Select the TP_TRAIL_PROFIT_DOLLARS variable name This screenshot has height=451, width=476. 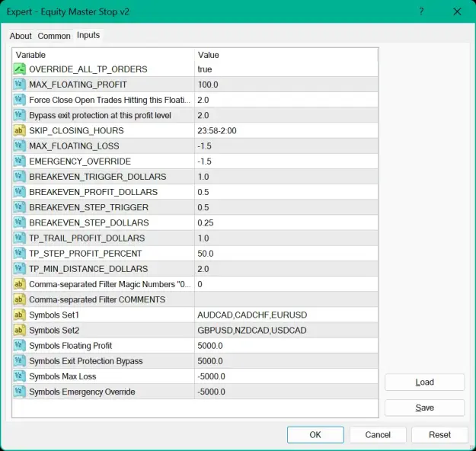tap(87, 238)
